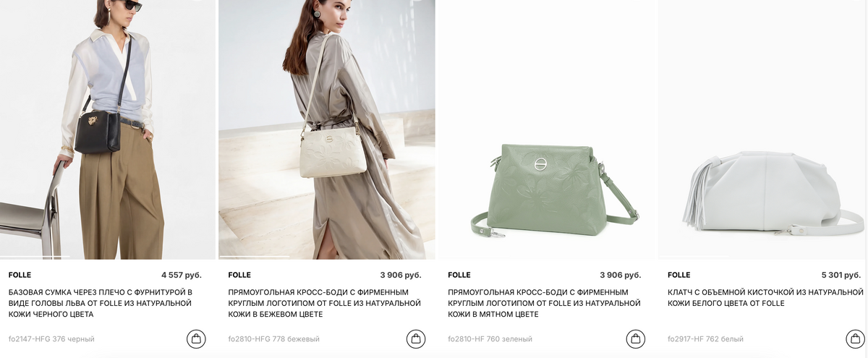Add beige cross-body fo2810-HFG 778 to cart

(415, 338)
